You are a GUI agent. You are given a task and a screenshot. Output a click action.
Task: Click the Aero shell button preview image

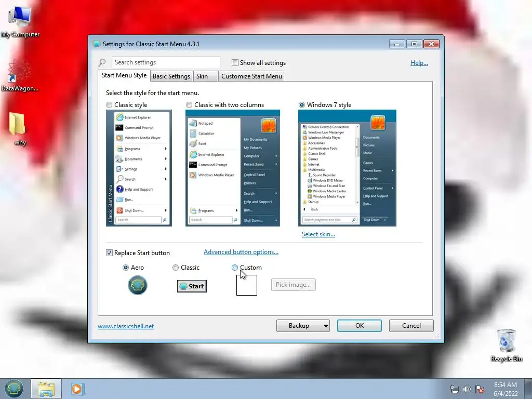(x=137, y=285)
